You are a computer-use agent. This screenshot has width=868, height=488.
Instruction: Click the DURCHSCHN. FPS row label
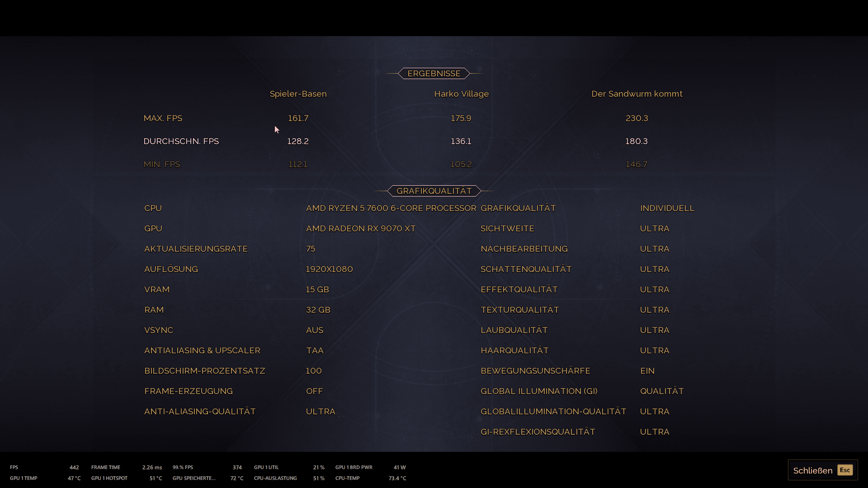point(181,141)
